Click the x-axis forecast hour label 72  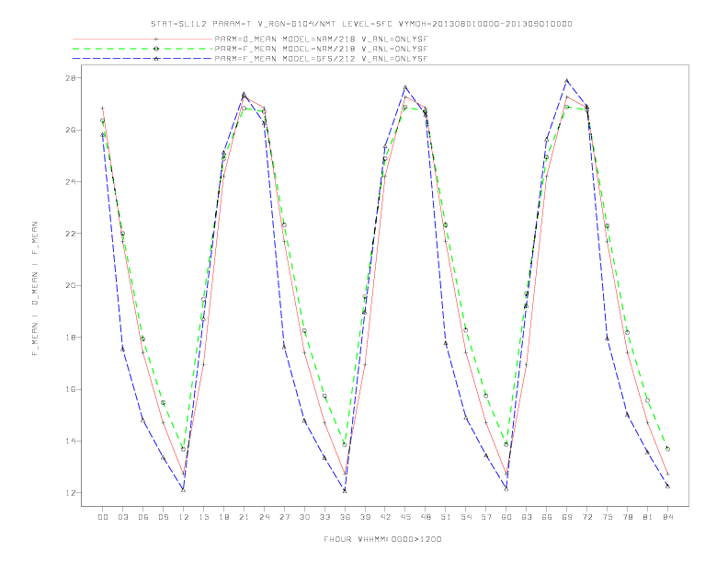pos(586,517)
